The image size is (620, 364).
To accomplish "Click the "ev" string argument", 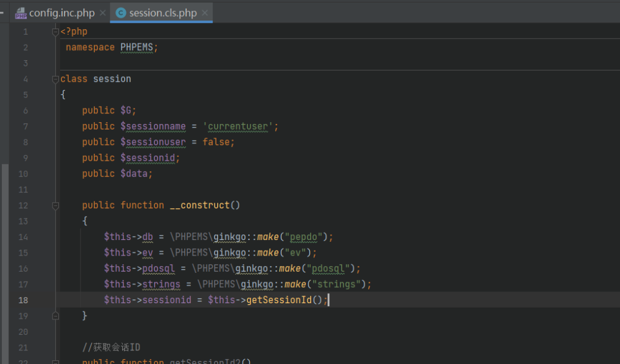I will click(295, 252).
